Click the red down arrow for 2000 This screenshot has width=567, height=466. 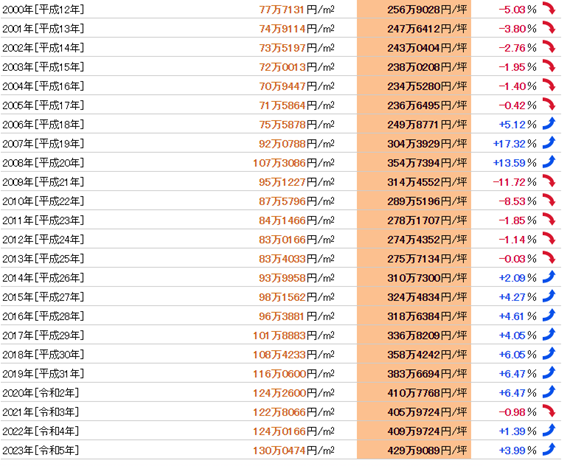point(549,8)
